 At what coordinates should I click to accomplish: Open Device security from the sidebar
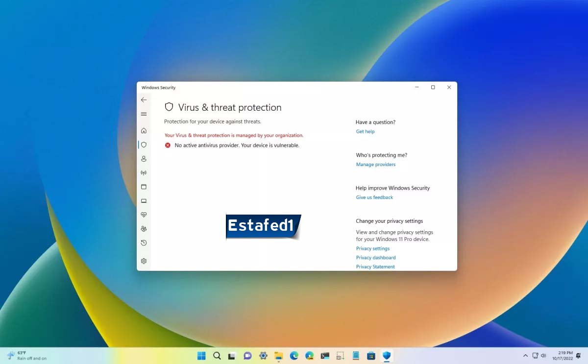[x=144, y=201]
